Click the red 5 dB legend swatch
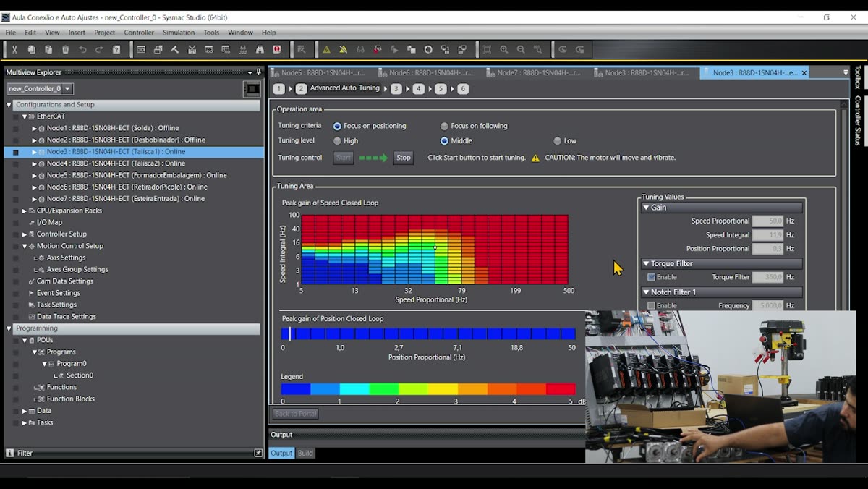 pyautogui.click(x=561, y=388)
